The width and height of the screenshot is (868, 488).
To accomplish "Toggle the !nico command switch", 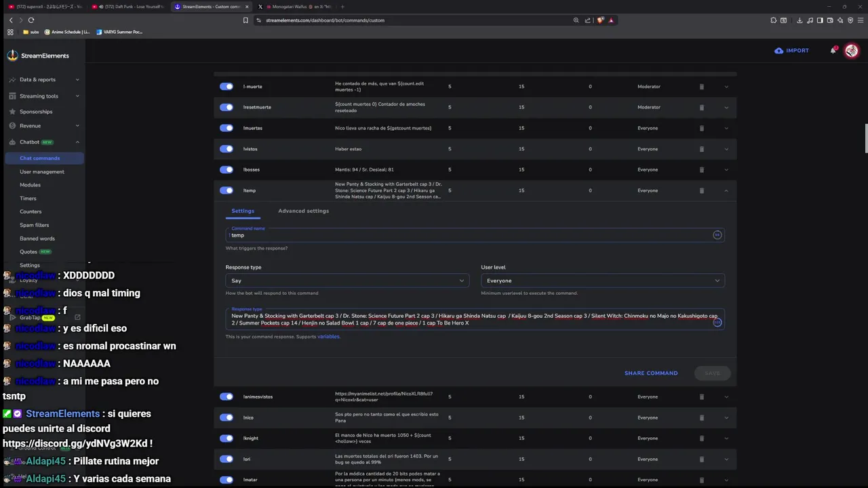I will click(226, 418).
